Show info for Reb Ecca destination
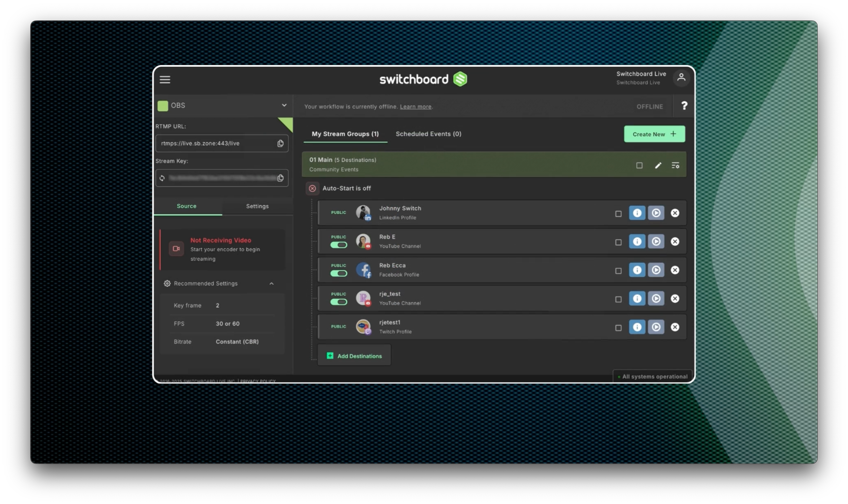 click(x=637, y=270)
